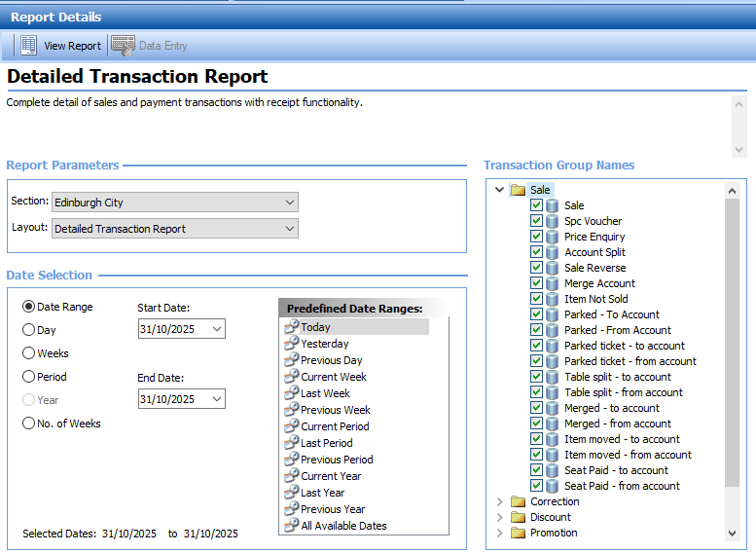Click the Sale folder icon in tree
This screenshot has width=756, height=553.
[x=518, y=190]
